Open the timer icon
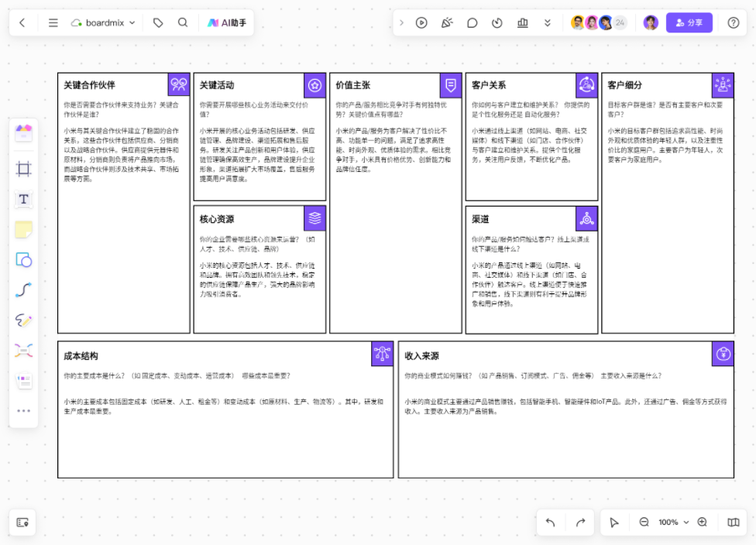The image size is (756, 545). point(497,22)
